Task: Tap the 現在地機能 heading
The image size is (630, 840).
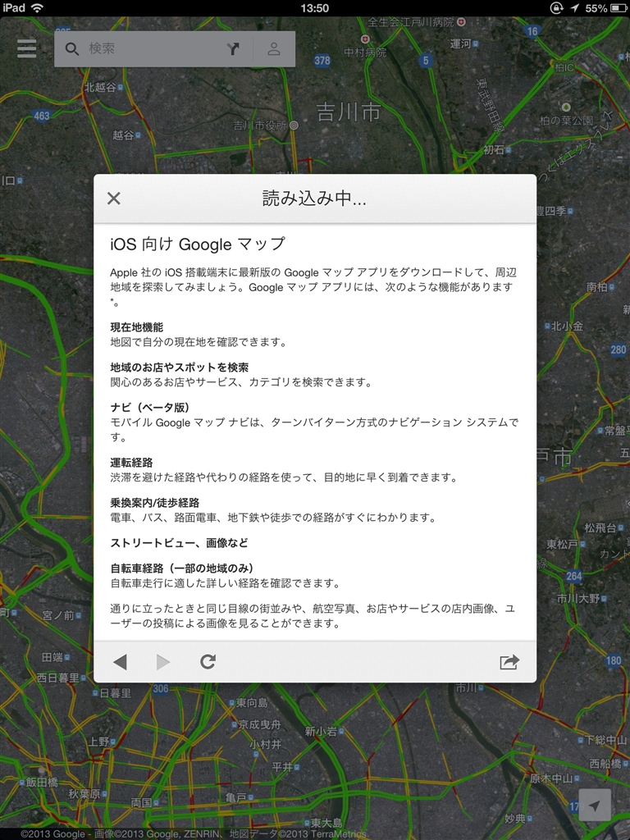Action: coord(137,327)
